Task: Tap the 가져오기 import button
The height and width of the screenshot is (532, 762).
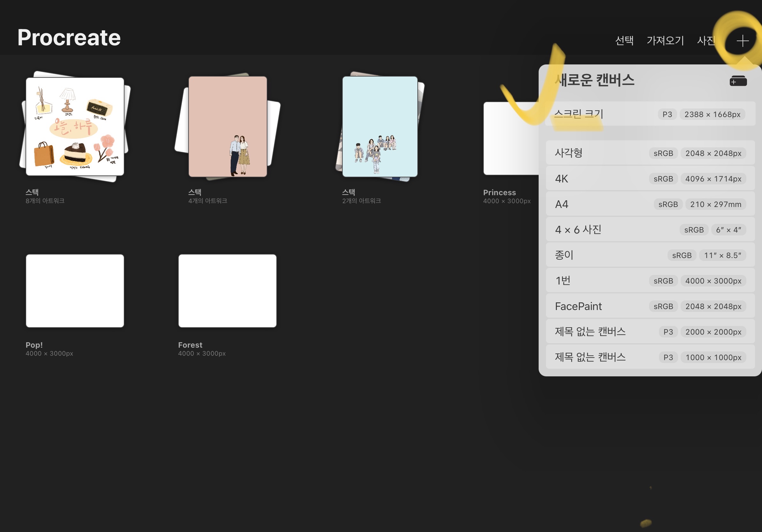Action: tap(665, 41)
